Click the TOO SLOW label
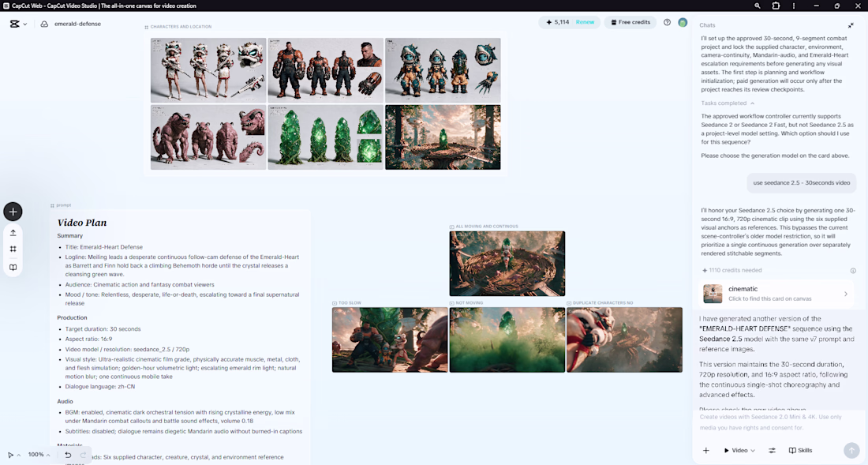Image resolution: width=868 pixels, height=465 pixels. click(x=350, y=303)
